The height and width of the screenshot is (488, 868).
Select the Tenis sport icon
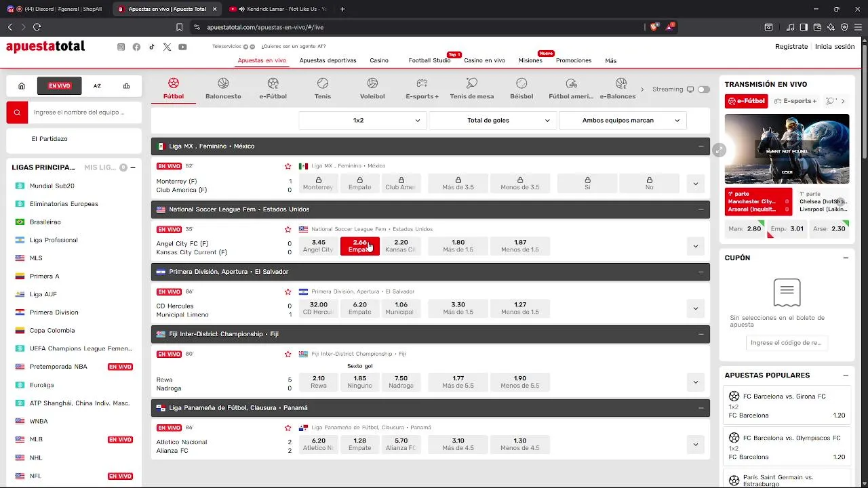coord(323,88)
